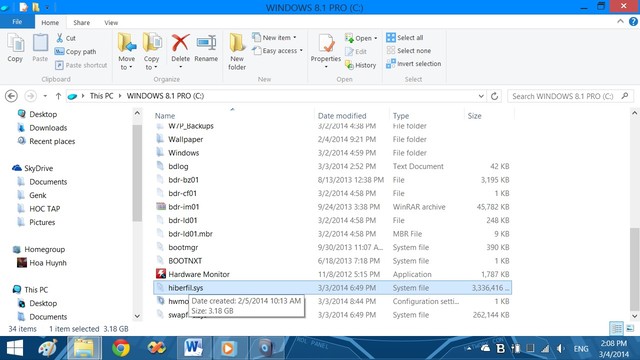Open the Help question mark icon

pos(633,22)
